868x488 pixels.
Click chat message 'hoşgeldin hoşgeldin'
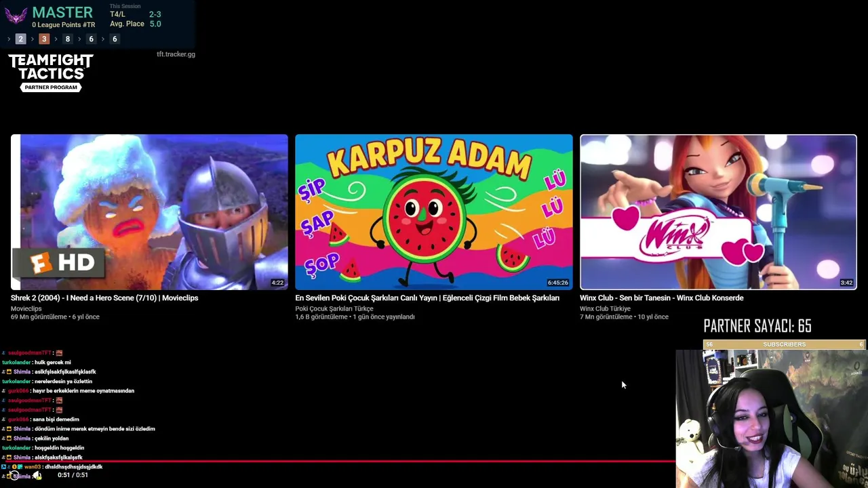tap(59, 448)
